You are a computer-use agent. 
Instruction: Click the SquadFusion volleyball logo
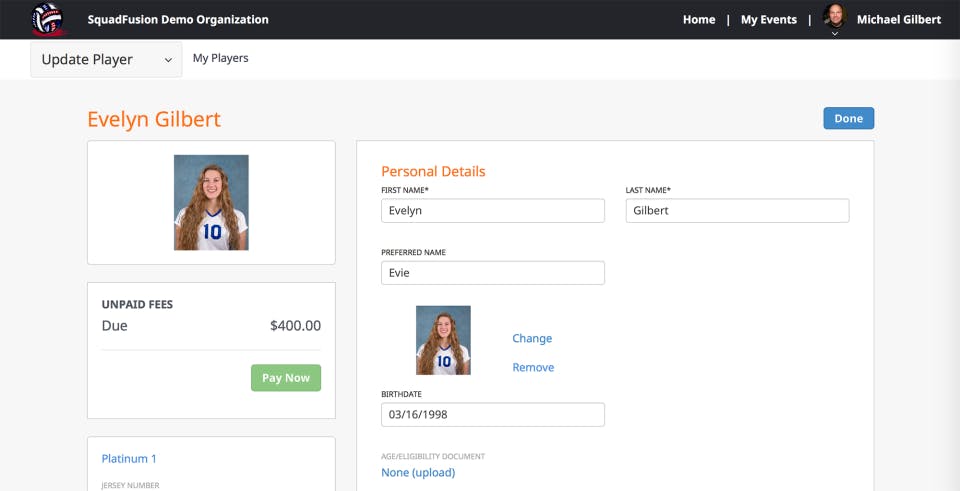coord(48,19)
